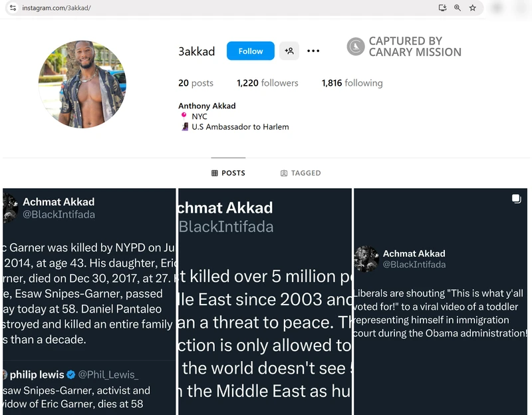Viewport: 532px width, 415px height.
Task: Click the person icon beside TAGGED
Action: [284, 172]
